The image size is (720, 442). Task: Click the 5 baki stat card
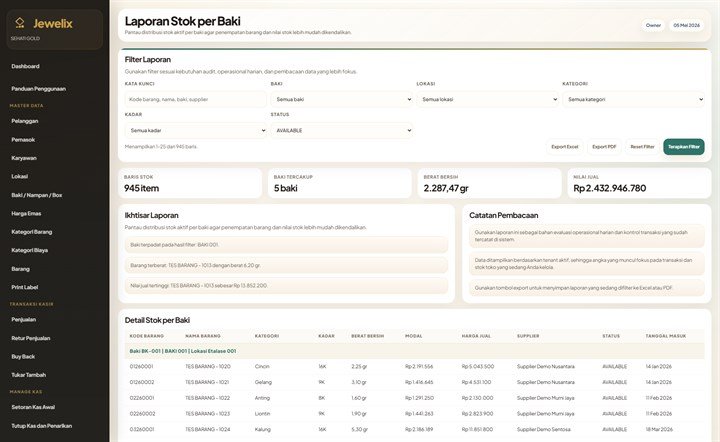click(340, 183)
